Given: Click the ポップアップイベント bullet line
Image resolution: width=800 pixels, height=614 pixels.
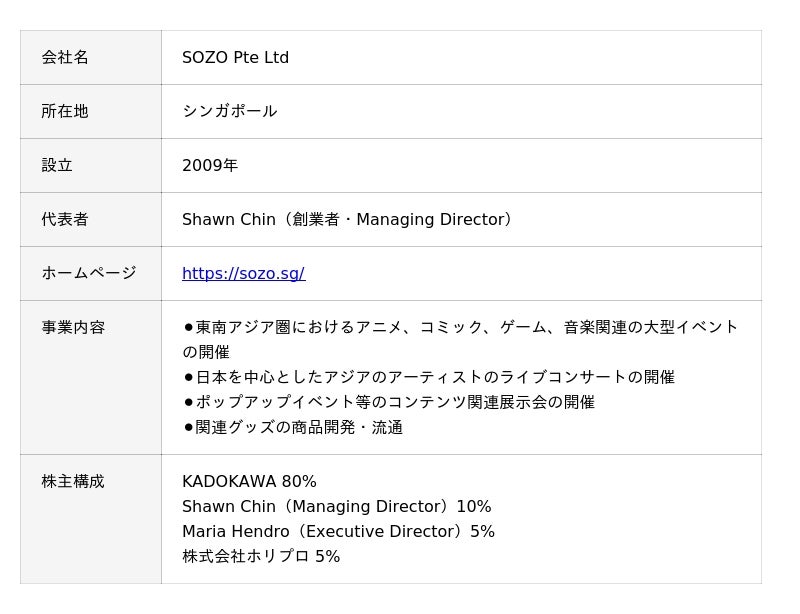Looking at the screenshot, I should (x=389, y=402).
